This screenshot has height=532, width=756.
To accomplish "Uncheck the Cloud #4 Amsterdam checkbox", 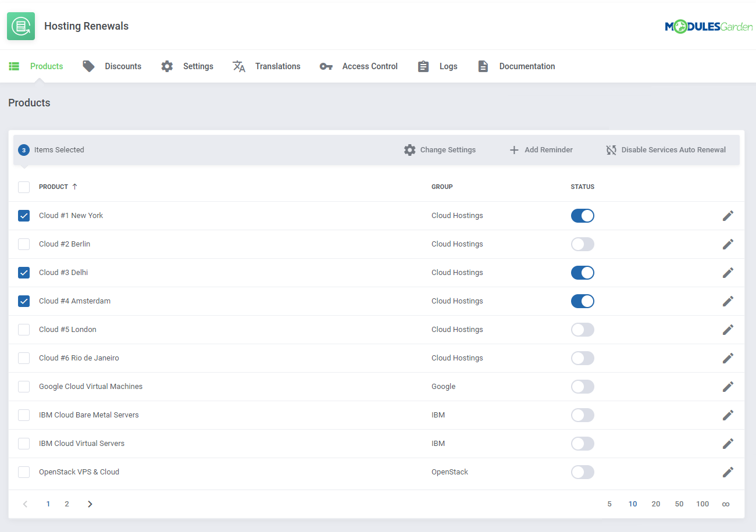I will (x=24, y=301).
